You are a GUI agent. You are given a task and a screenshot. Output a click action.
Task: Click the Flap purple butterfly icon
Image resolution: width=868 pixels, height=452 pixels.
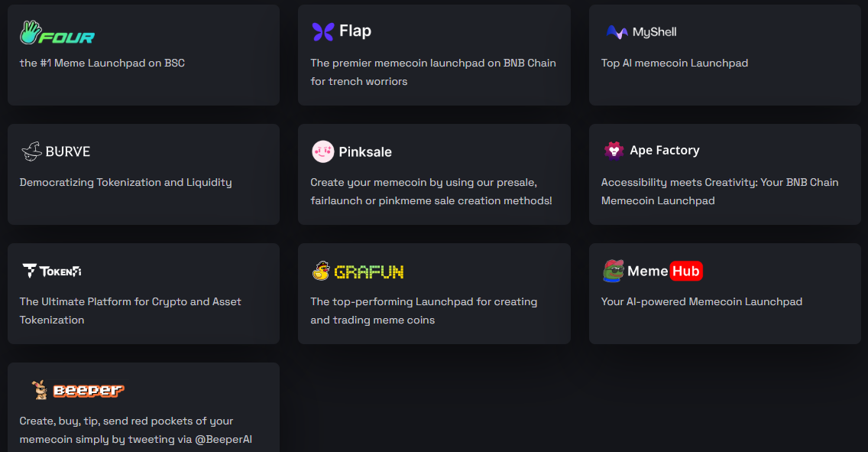click(323, 31)
